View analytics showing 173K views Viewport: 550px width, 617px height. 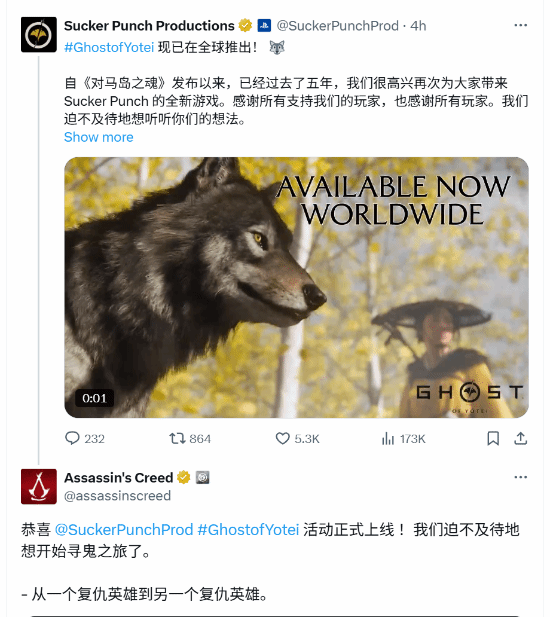click(x=403, y=438)
